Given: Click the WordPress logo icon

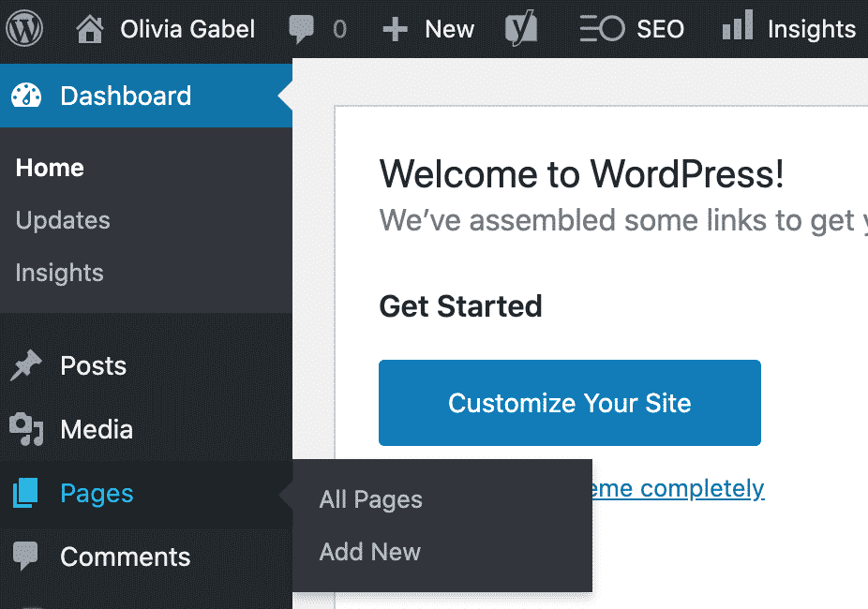Looking at the screenshot, I should [x=23, y=28].
